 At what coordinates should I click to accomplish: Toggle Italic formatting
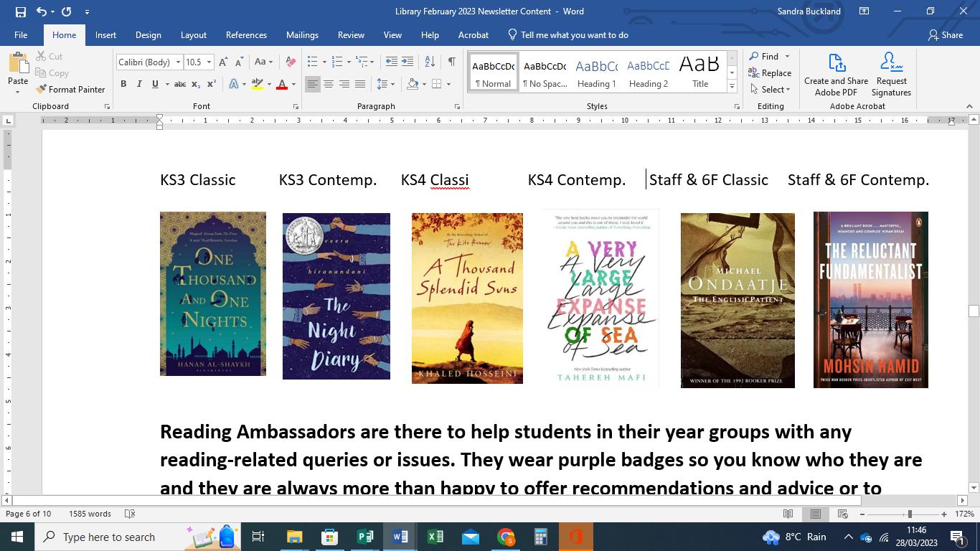click(x=139, y=84)
